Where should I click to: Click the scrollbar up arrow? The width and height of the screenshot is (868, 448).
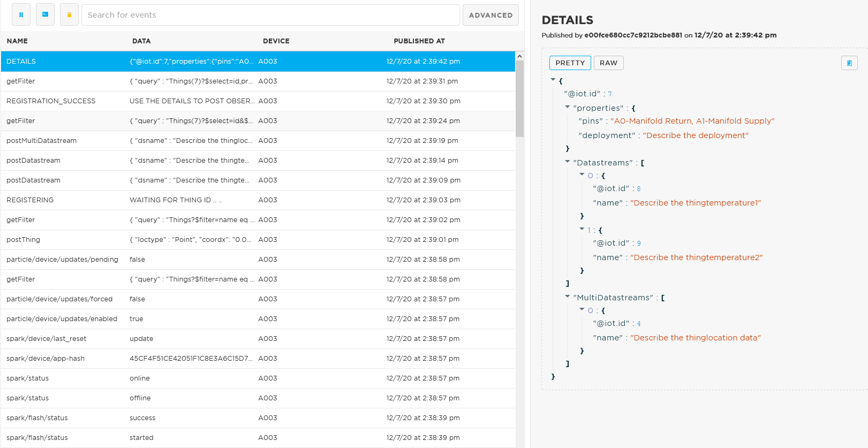pos(519,56)
